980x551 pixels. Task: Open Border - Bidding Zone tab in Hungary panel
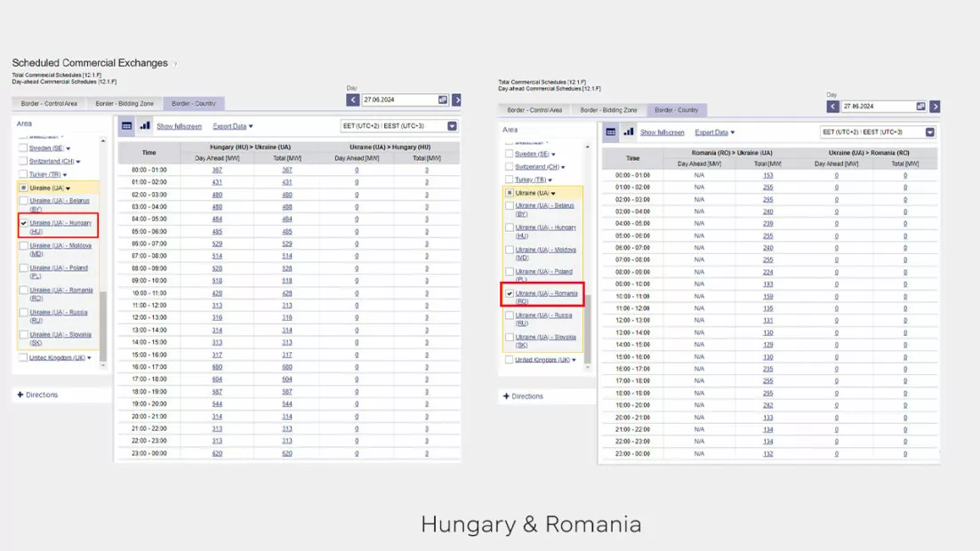point(125,104)
